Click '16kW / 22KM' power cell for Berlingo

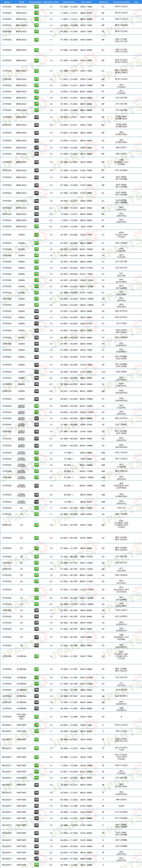(86, 227)
